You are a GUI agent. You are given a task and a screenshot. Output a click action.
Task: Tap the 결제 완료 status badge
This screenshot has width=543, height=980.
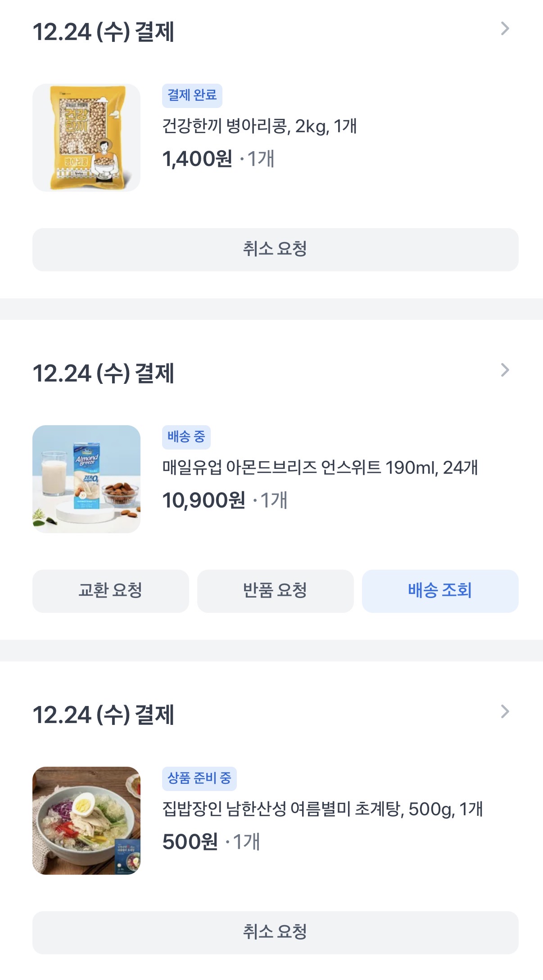[192, 95]
